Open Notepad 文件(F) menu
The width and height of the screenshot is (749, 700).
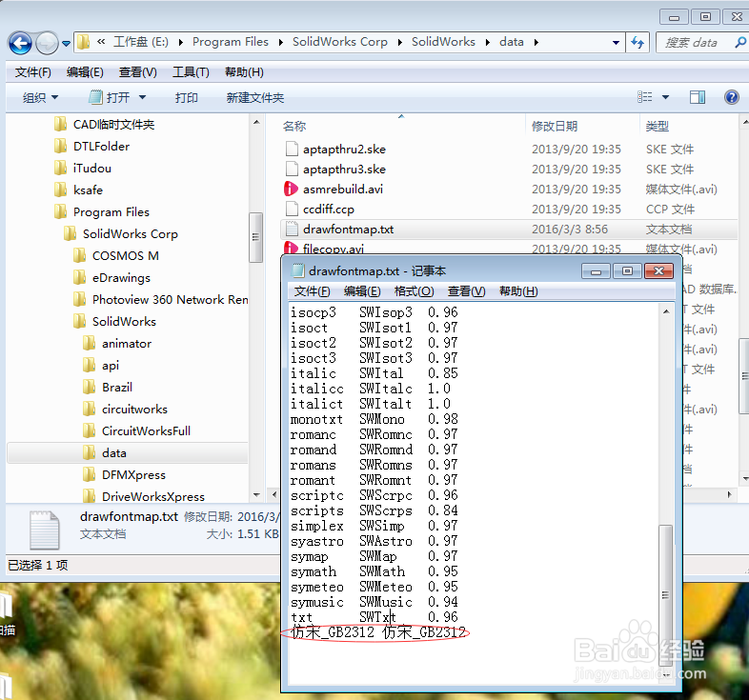(x=312, y=291)
